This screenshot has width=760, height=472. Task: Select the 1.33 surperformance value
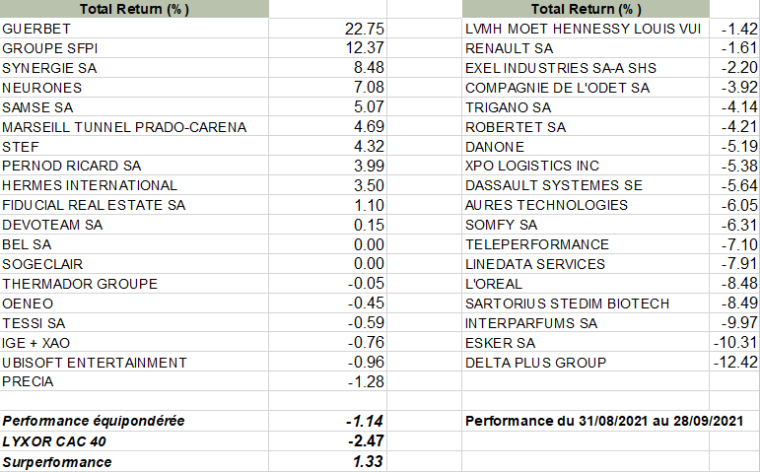368,462
